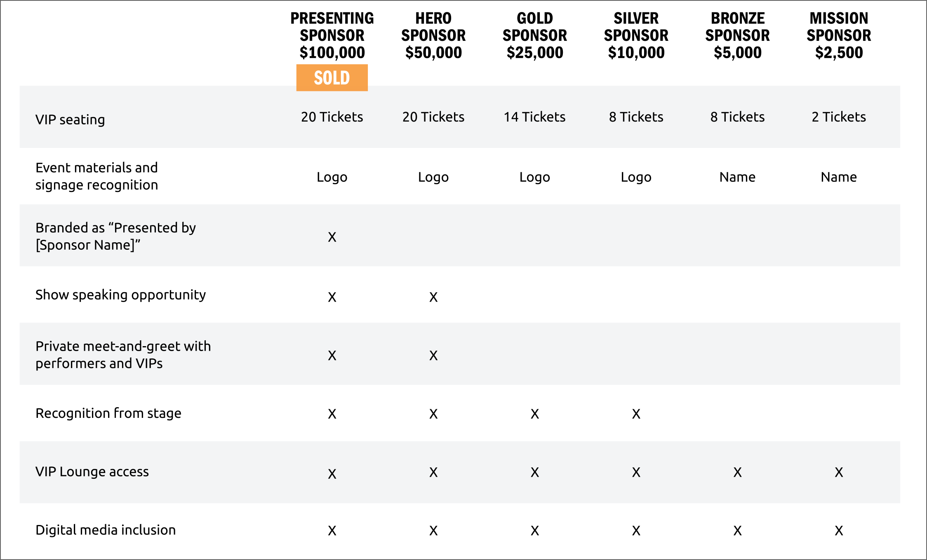Click Mission Sponsor's digital media inclusion X
The height and width of the screenshot is (560, 927).
pos(839,531)
